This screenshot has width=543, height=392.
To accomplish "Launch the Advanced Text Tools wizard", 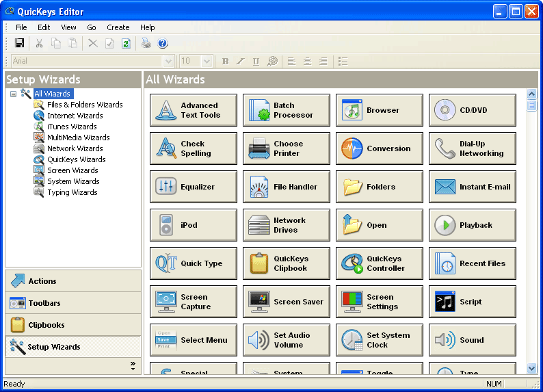I will click(x=194, y=110).
